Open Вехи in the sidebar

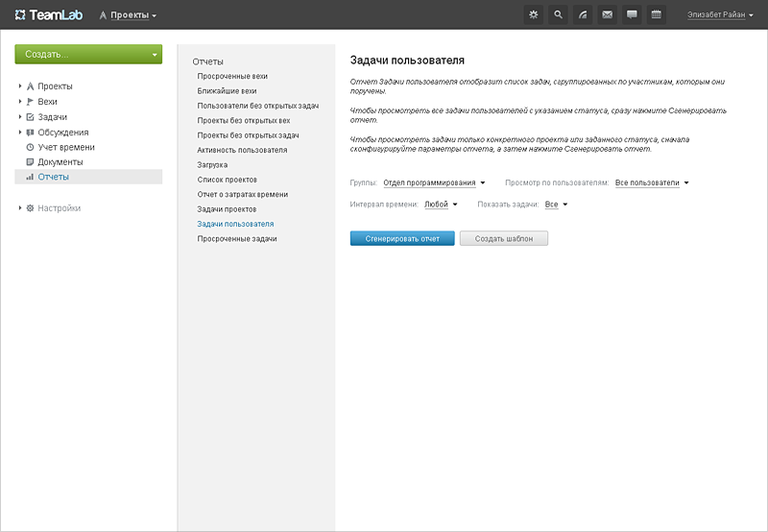(47, 102)
